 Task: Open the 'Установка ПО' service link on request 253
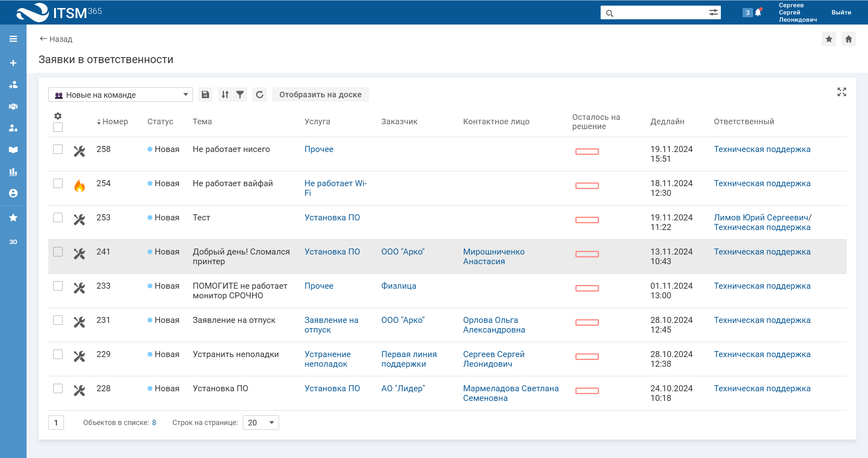point(332,217)
